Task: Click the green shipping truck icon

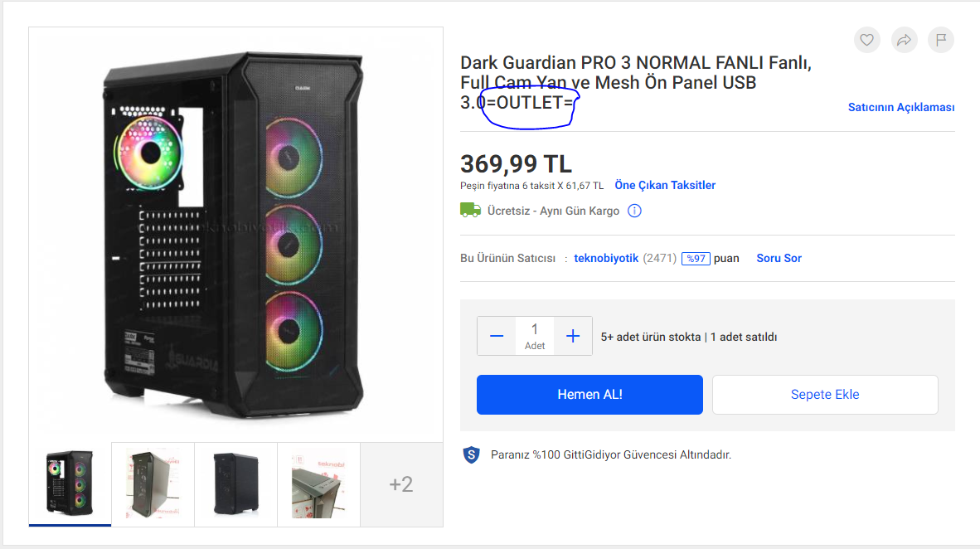Action: 470,210
